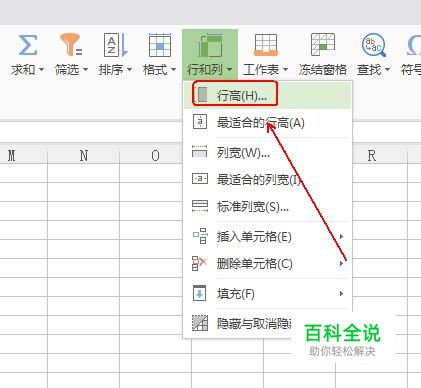The width and height of the screenshot is (421, 388).
Task: Click the best-fit row height icon
Action: 200,122
